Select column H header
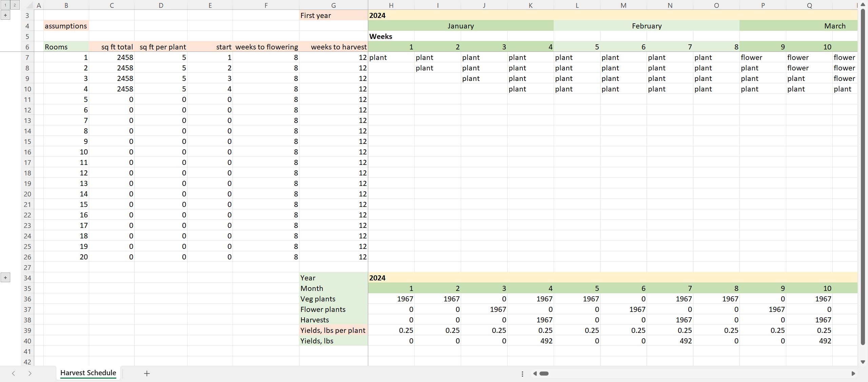The height and width of the screenshot is (382, 868). click(391, 5)
